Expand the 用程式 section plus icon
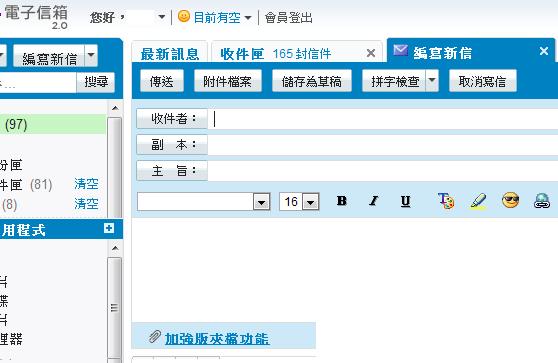The image size is (558, 363). (109, 228)
